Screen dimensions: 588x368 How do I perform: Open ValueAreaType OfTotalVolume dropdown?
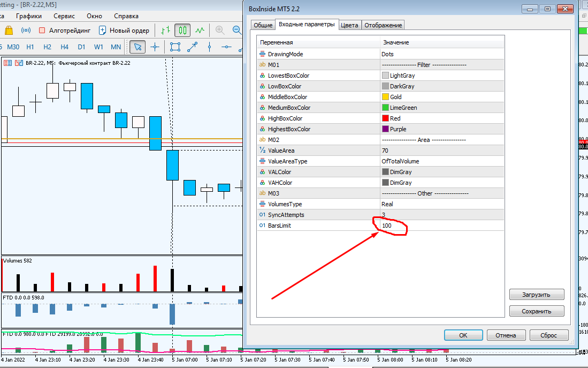tap(442, 161)
